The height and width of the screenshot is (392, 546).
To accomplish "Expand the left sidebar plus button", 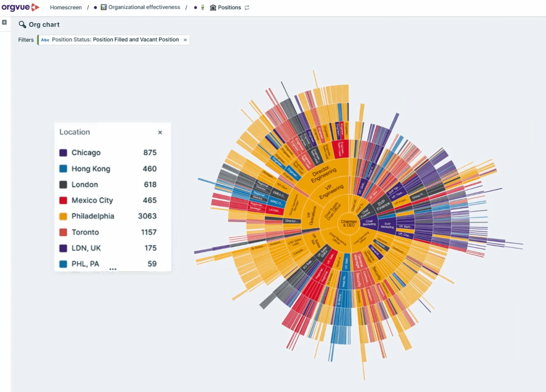I will pos(4,22).
